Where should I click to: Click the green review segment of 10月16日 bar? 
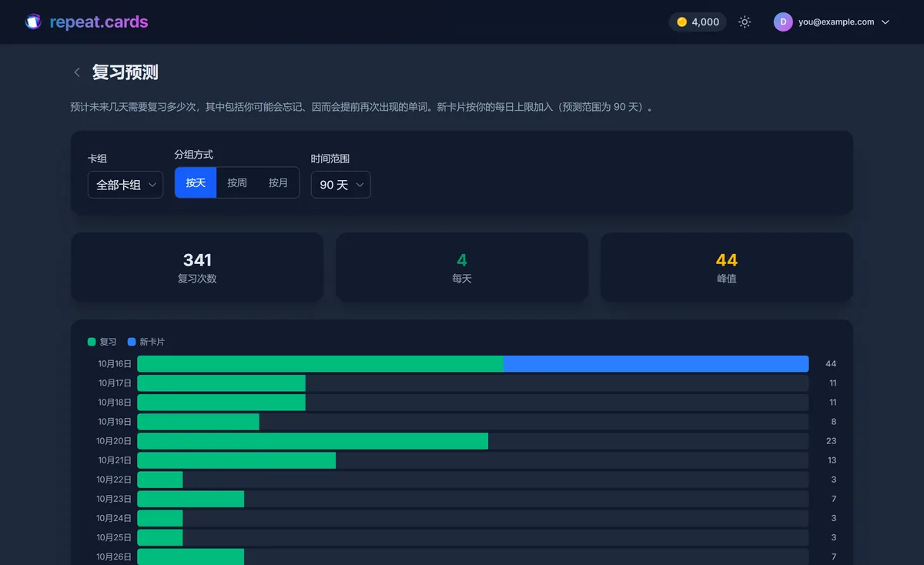click(x=320, y=364)
